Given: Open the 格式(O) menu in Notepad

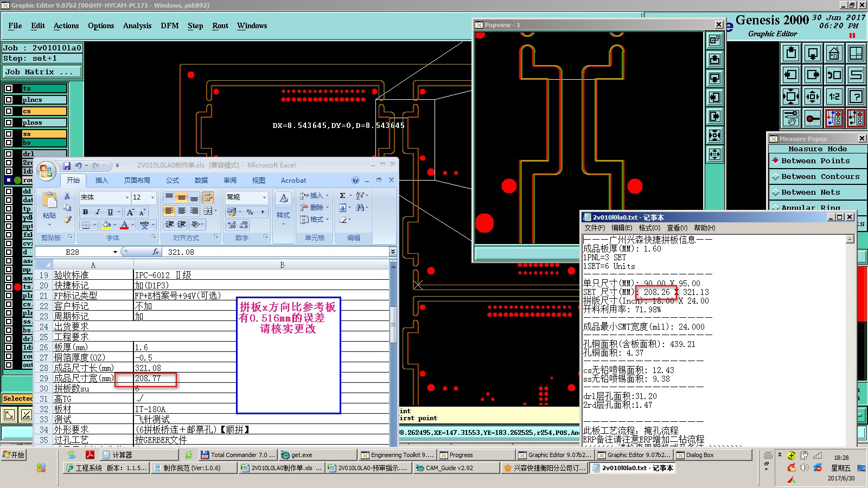Looking at the screenshot, I should (x=649, y=228).
